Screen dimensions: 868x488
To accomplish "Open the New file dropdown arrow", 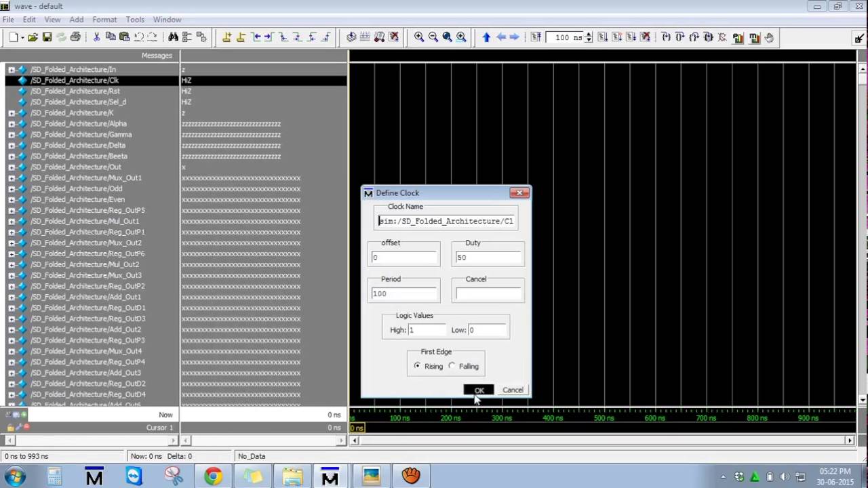I will [x=22, y=37].
